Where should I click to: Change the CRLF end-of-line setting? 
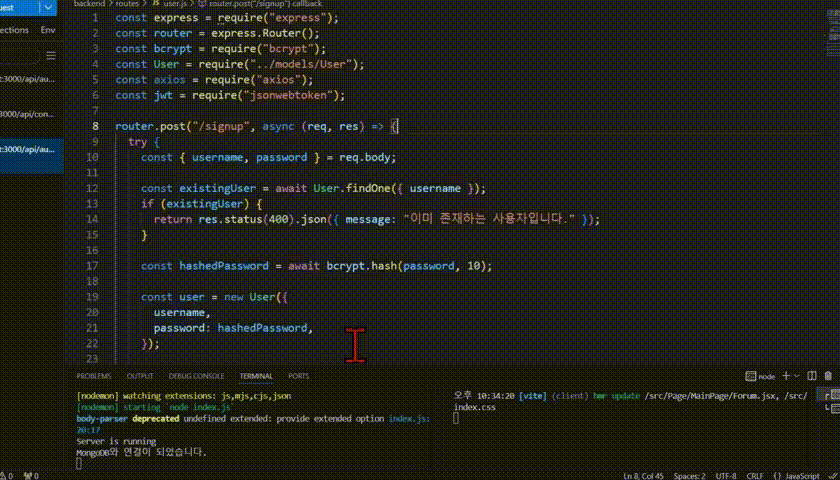coord(755,476)
